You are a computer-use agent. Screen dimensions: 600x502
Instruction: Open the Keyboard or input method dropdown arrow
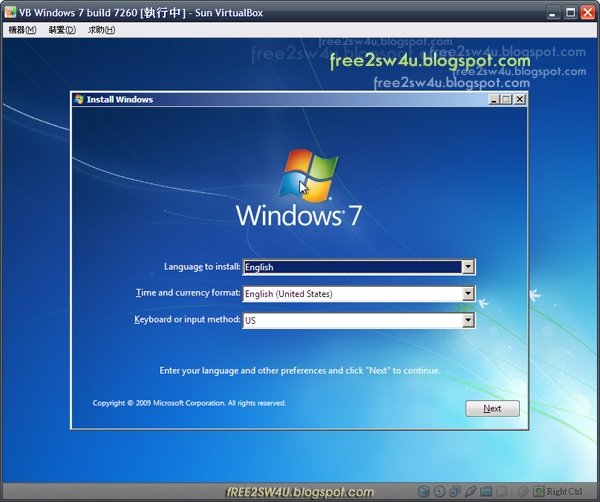(x=468, y=321)
